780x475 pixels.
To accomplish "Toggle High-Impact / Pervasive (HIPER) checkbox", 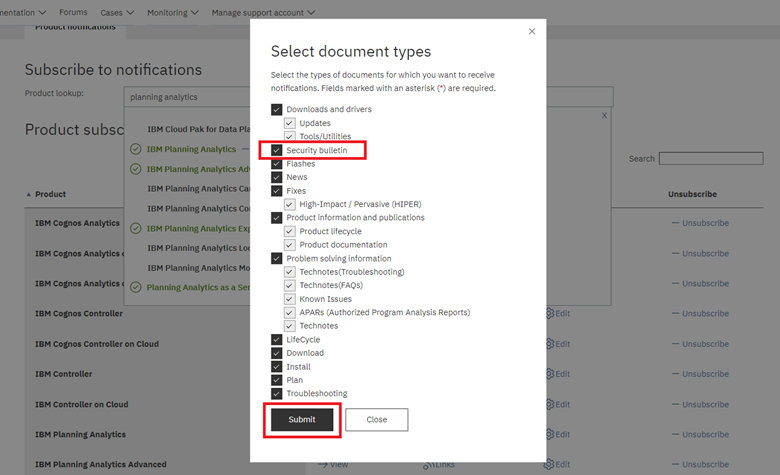I will click(290, 204).
